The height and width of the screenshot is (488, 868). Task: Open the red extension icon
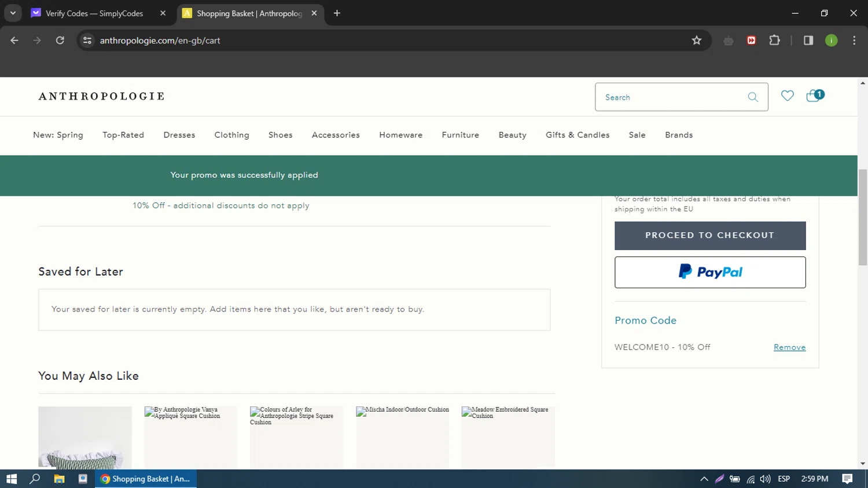point(751,41)
